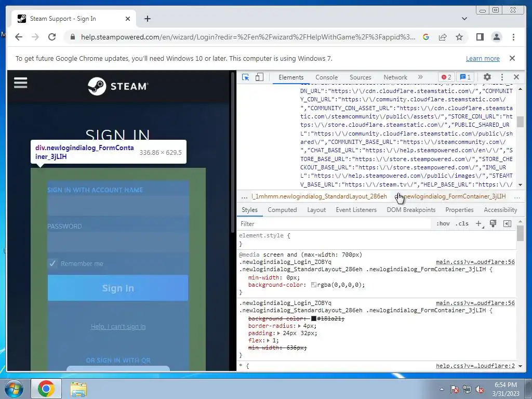
Task: Expand padding shorthand triangle
Action: point(278,333)
